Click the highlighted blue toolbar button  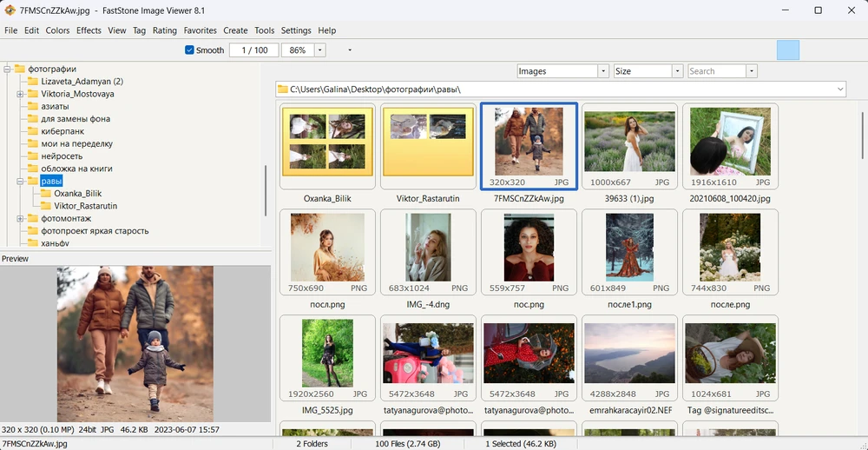787,50
